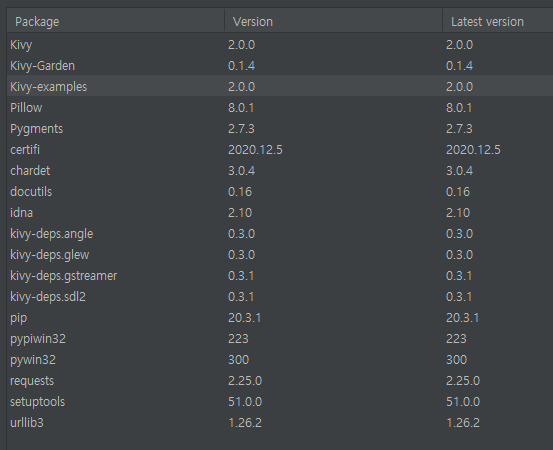Click urllib3's installed version 1.26.2
Screen dimensions: 553x450
245,422
